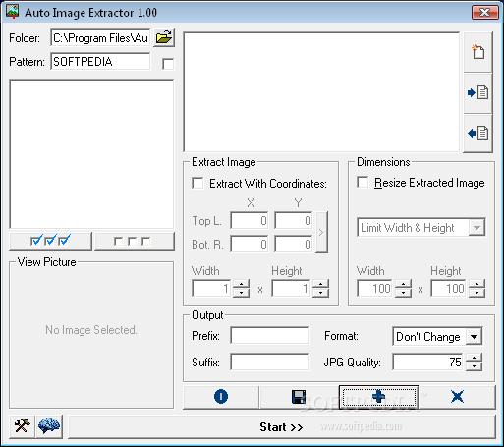Decrease JPG Quality with down arrow
The image size is (504, 447).
[474, 366]
